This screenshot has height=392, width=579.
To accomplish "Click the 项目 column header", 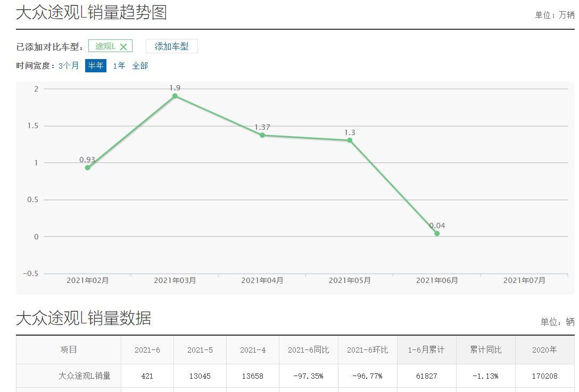I will tap(69, 350).
